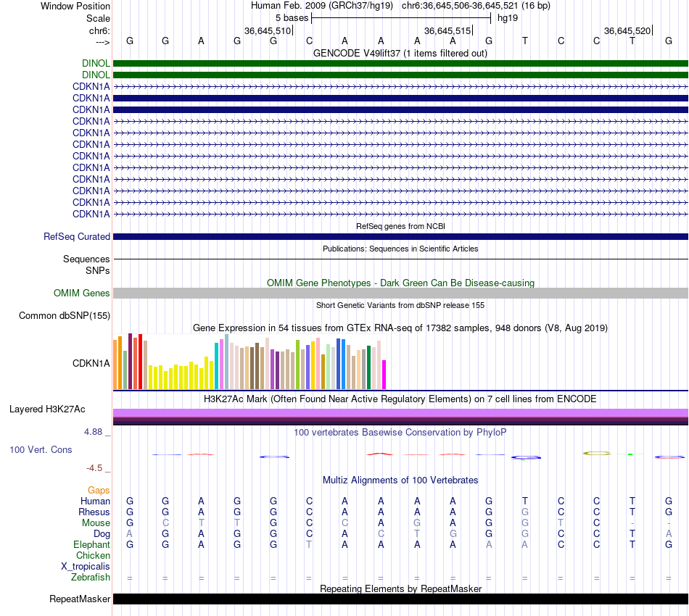Click the 100 Vert. Cons track label
The width and height of the screenshot is (689, 616).
41,449
